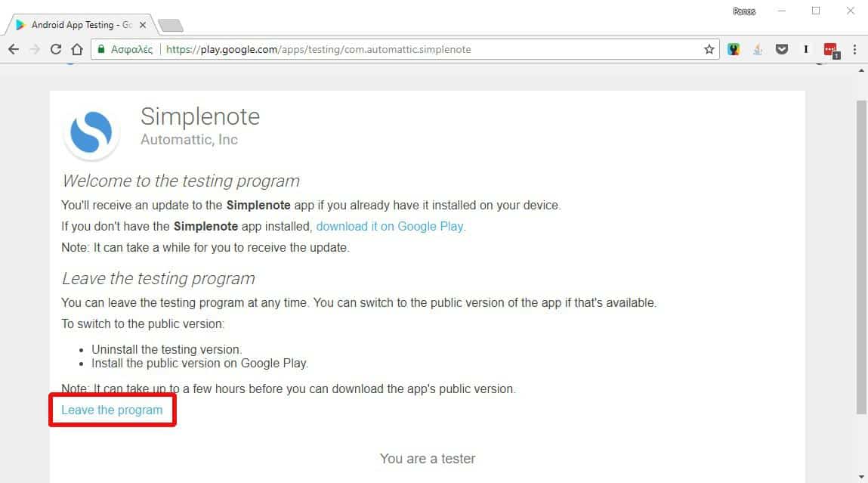Open the Pocket extension icon
Image resolution: width=868 pixels, height=483 pixels.
pos(782,49)
